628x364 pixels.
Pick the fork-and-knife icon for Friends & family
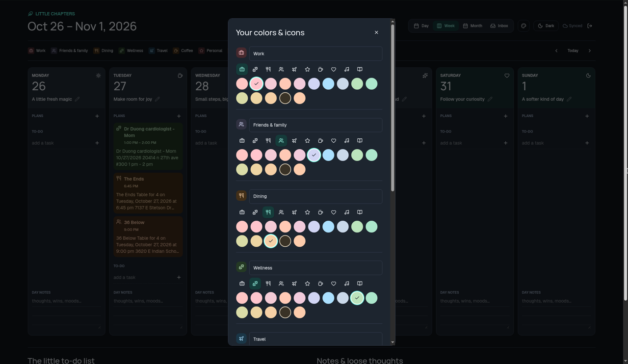click(x=268, y=141)
